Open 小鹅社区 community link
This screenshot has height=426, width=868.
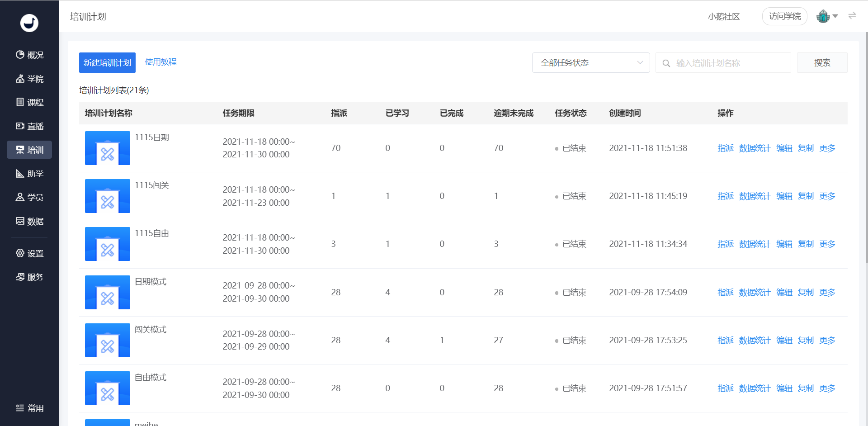point(724,17)
